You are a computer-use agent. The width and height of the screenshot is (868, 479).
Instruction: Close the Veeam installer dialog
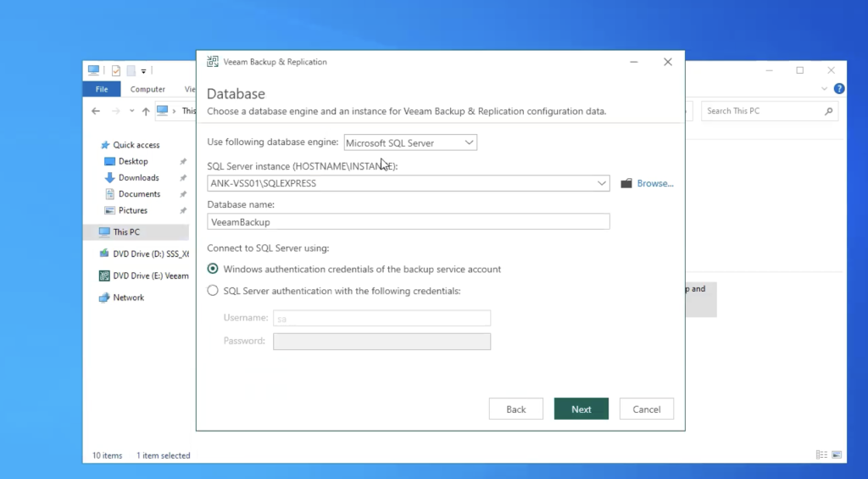pos(668,62)
